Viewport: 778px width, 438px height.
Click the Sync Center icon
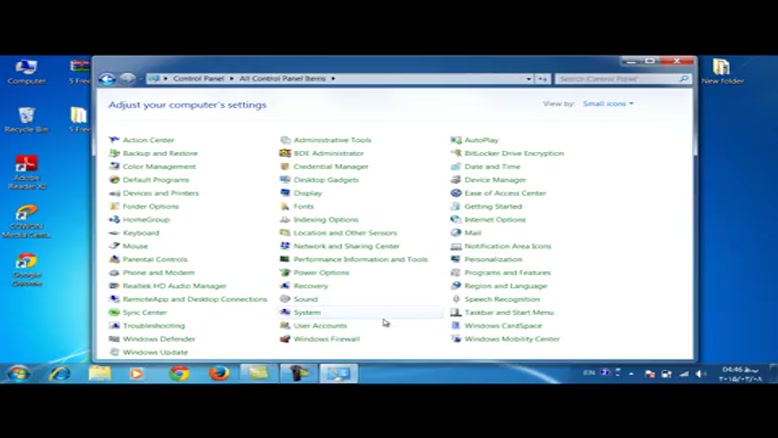click(x=114, y=313)
